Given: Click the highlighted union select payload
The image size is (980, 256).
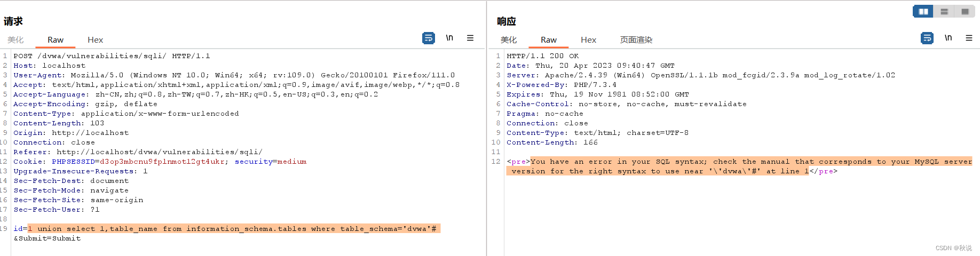Looking at the screenshot, I should pyautogui.click(x=234, y=229).
